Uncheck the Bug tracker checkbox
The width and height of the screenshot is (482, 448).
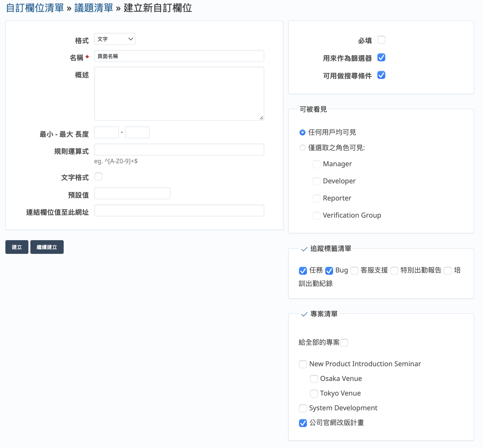click(x=329, y=271)
